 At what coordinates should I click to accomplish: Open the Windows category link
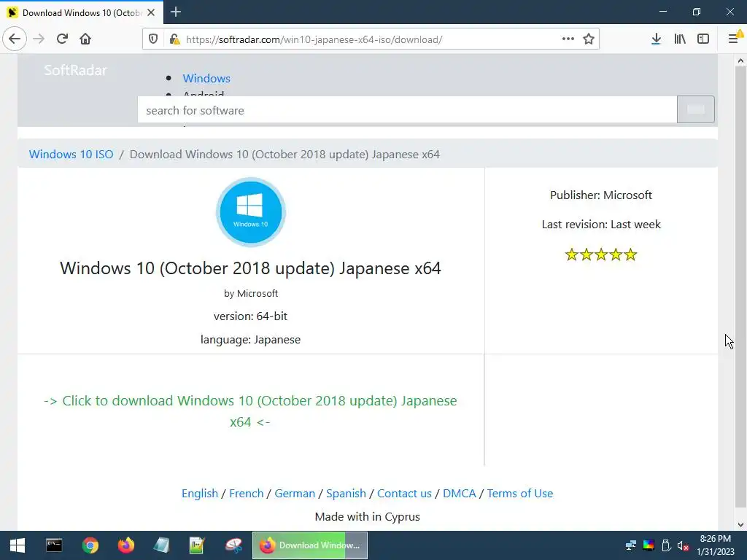click(x=206, y=78)
